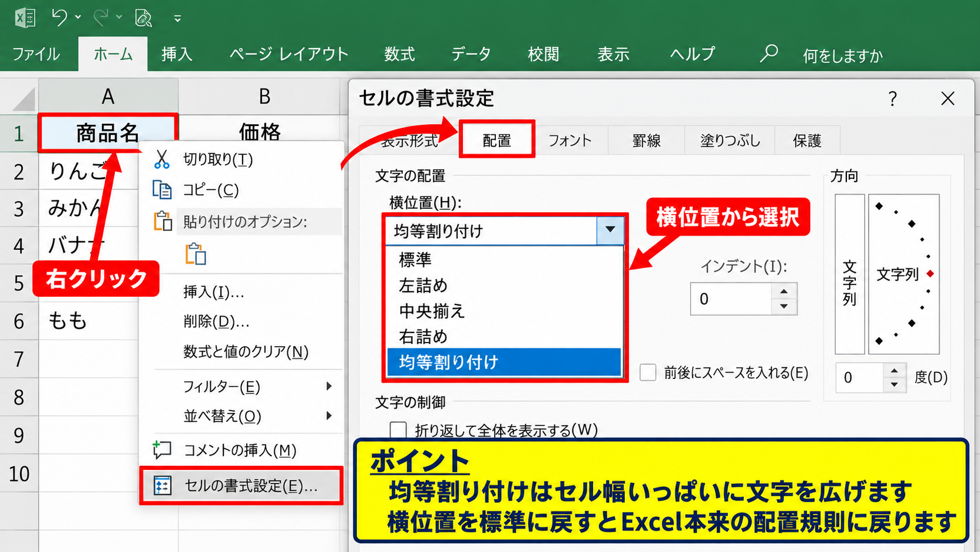Click the copy icon beside コピー(C)
The width and height of the screenshot is (980, 552).
point(162,189)
